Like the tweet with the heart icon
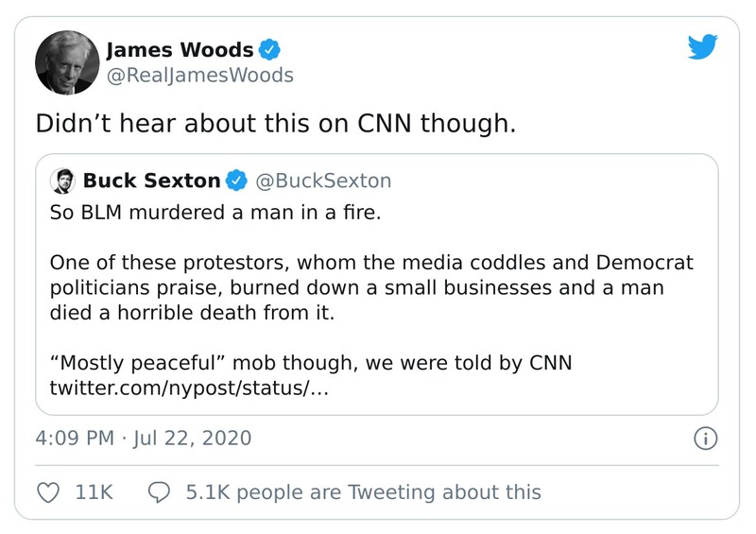This screenshot has height=534, width=756. [x=48, y=491]
